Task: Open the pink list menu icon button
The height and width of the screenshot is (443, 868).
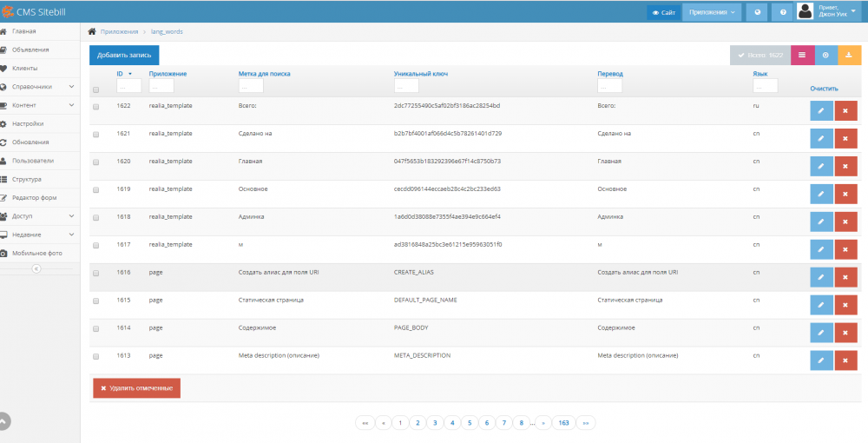Action: click(x=802, y=55)
